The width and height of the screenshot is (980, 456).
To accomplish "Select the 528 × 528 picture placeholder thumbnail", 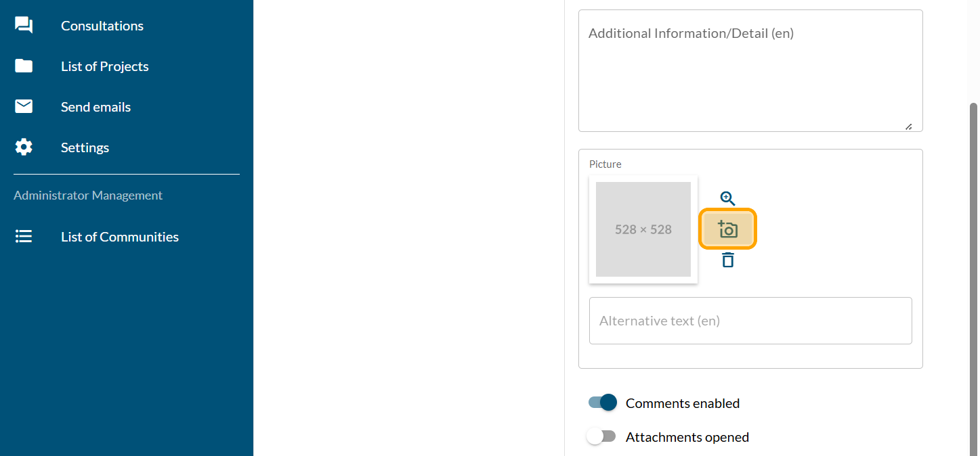I will point(643,229).
